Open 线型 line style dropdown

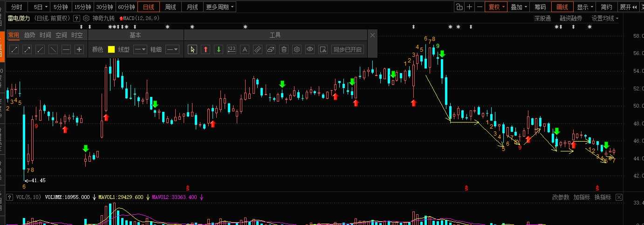(140, 49)
